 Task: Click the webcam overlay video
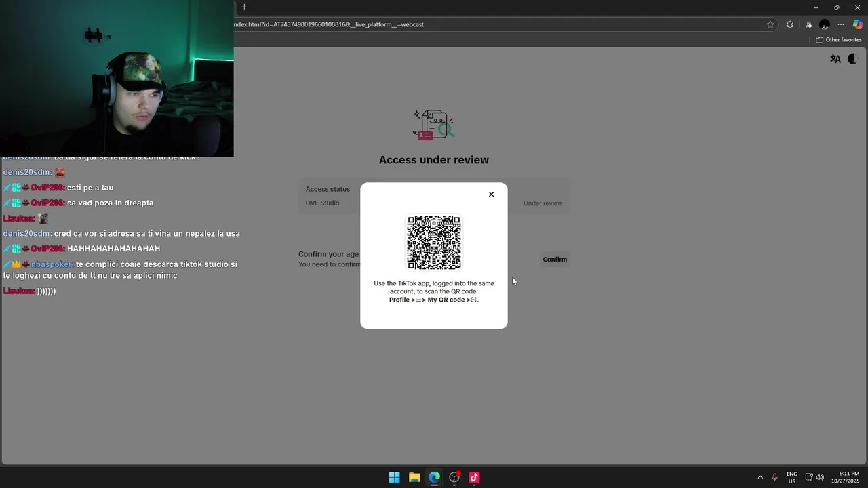click(117, 78)
